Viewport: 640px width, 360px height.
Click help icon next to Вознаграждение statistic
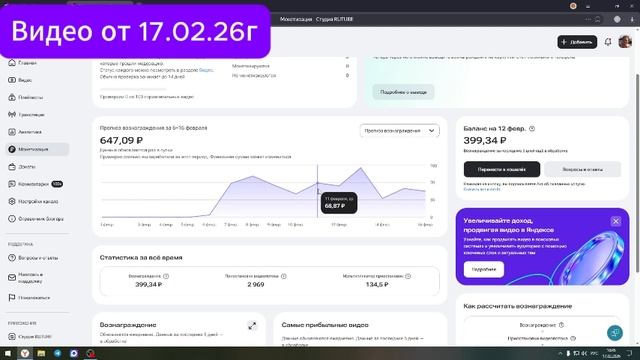click(x=166, y=276)
